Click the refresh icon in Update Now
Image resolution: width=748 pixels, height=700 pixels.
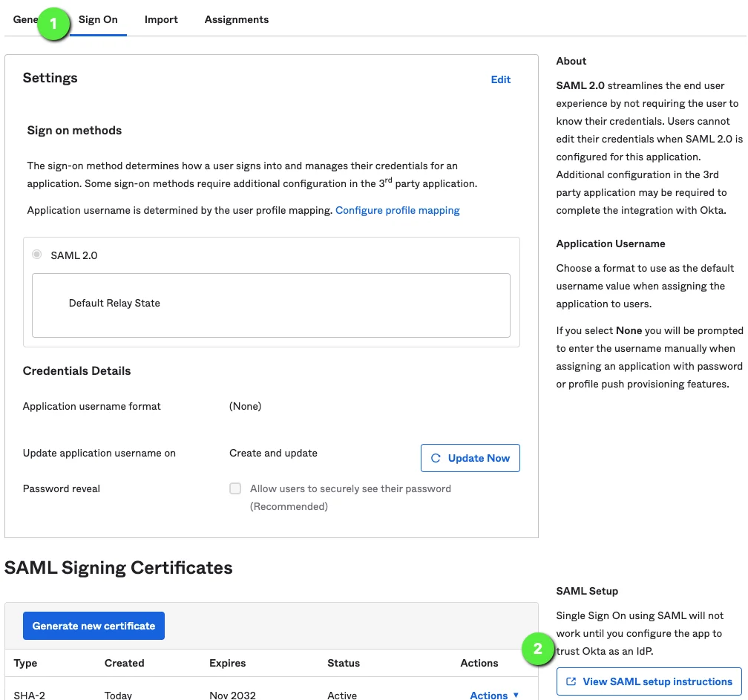(436, 458)
